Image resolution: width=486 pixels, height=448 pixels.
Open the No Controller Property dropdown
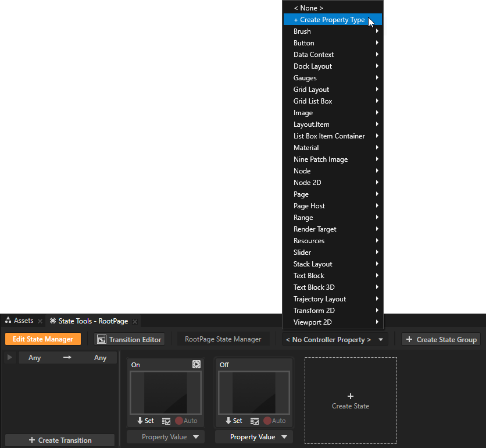(x=335, y=339)
